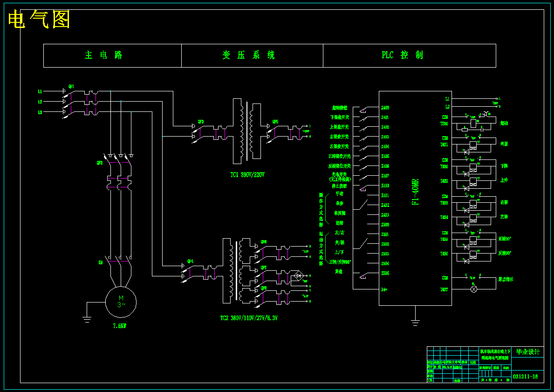Select the 毕业设计 title block text
The height and width of the screenshot is (392, 554).
[528, 352]
